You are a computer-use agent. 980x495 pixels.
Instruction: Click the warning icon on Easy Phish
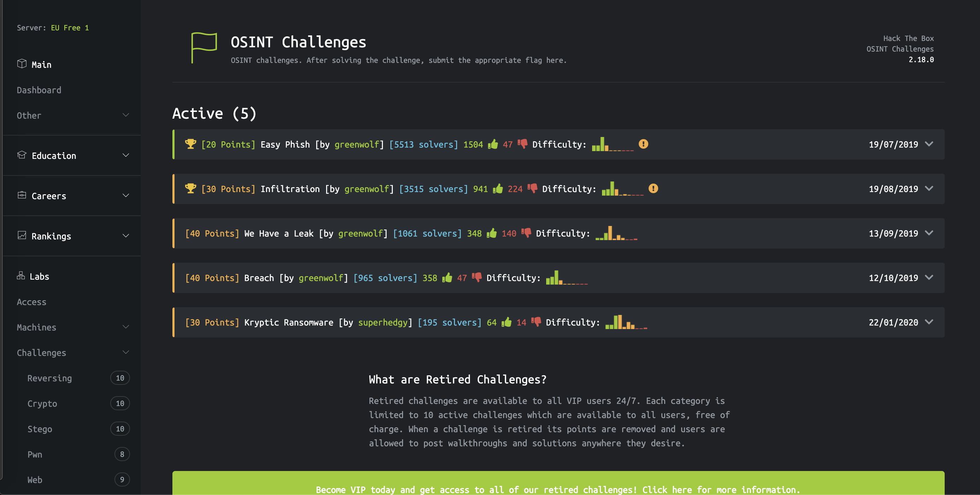coord(643,144)
